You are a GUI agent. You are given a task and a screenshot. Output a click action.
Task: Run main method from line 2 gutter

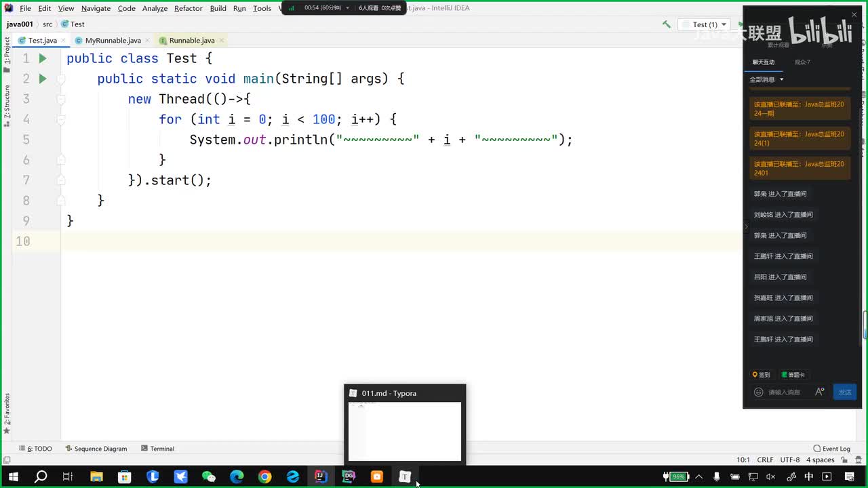pos(42,79)
